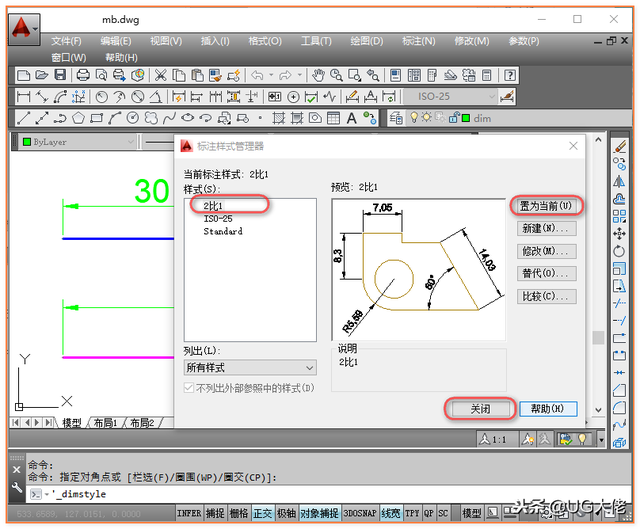This screenshot has width=640, height=529.
Task: Select the Rectangle draw tool
Action: click(x=96, y=118)
